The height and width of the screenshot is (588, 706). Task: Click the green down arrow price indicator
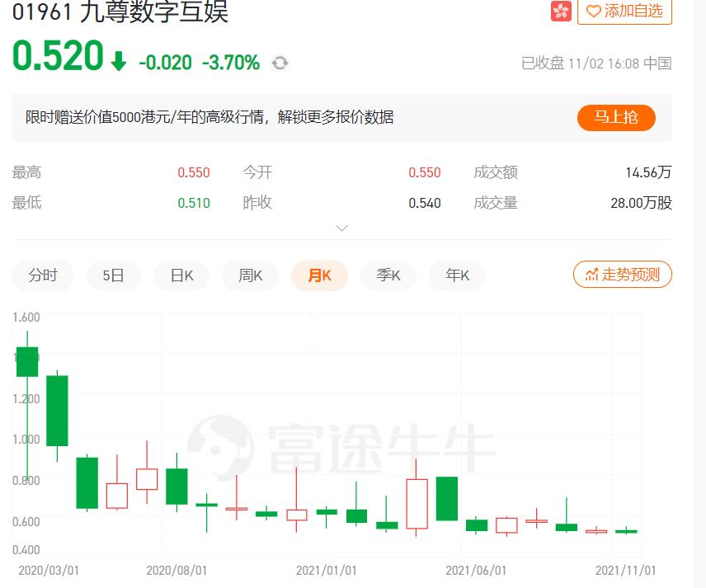point(119,62)
